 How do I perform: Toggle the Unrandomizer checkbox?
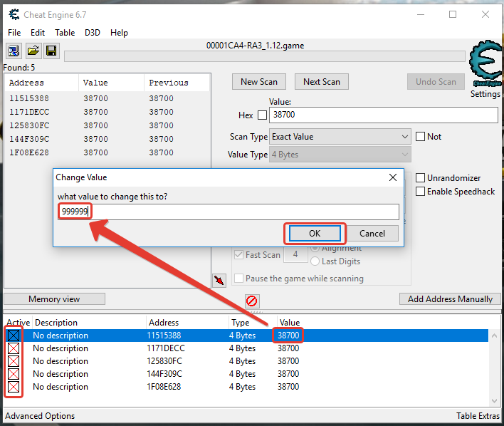point(421,178)
